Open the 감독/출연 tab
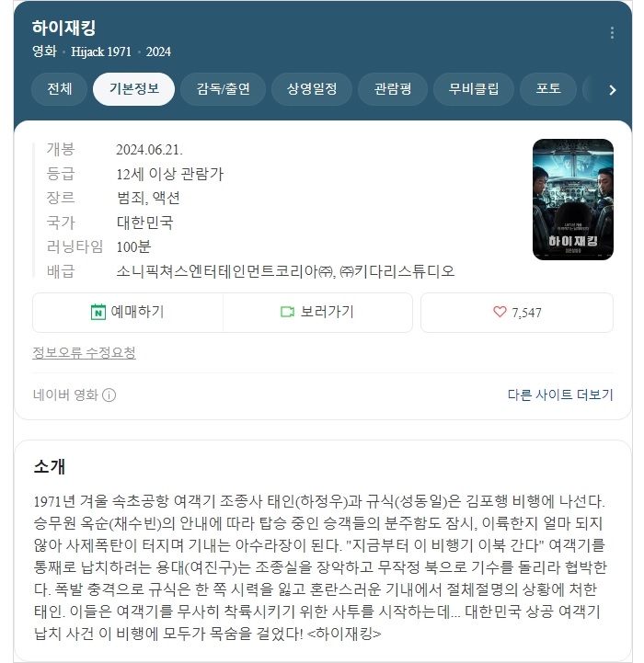644x663 pixels. click(223, 89)
